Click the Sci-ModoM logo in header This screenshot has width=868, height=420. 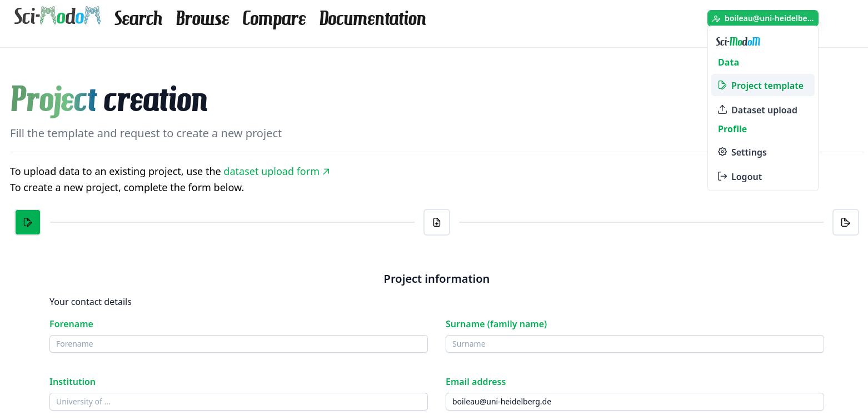point(57,17)
